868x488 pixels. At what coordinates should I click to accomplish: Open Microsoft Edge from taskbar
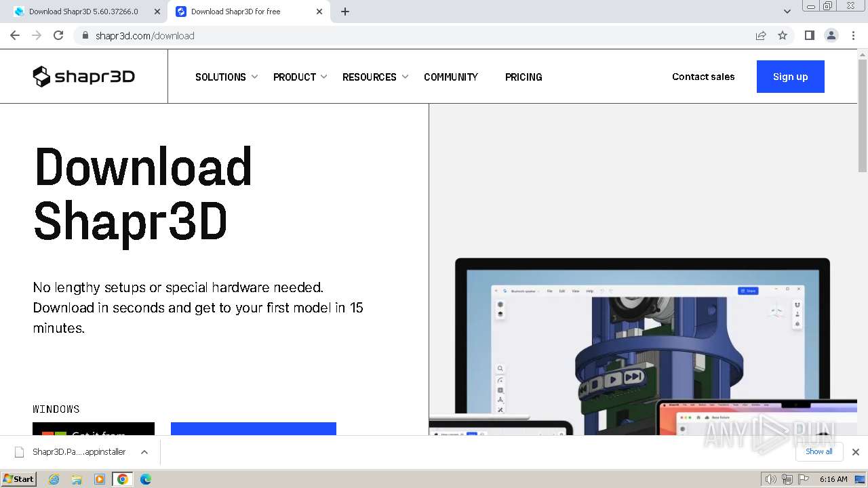coord(146,479)
